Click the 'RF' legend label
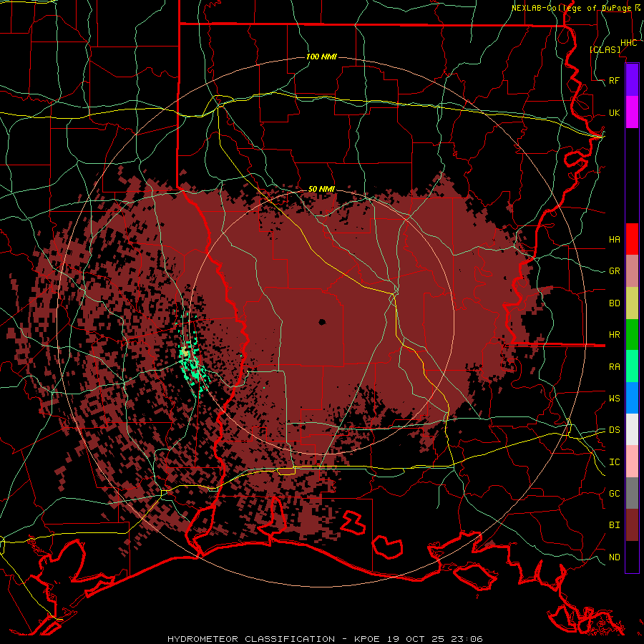Screen dimensions: 644x644 614,81
